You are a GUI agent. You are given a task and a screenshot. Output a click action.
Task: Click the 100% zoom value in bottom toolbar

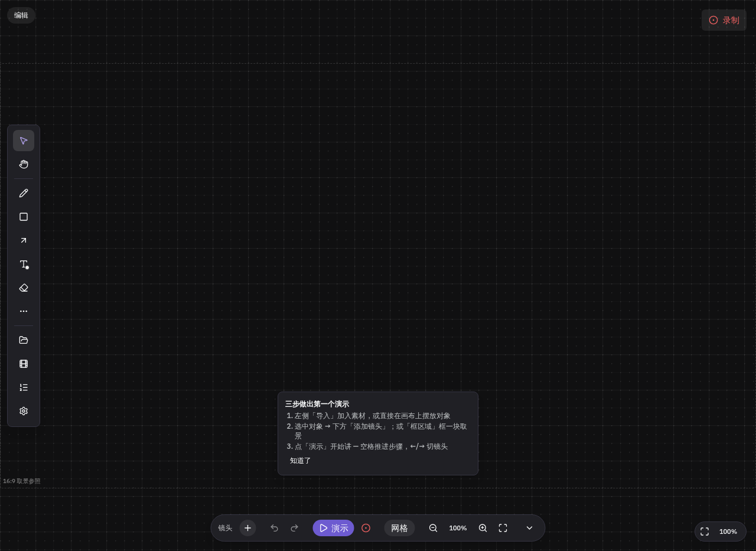458,528
